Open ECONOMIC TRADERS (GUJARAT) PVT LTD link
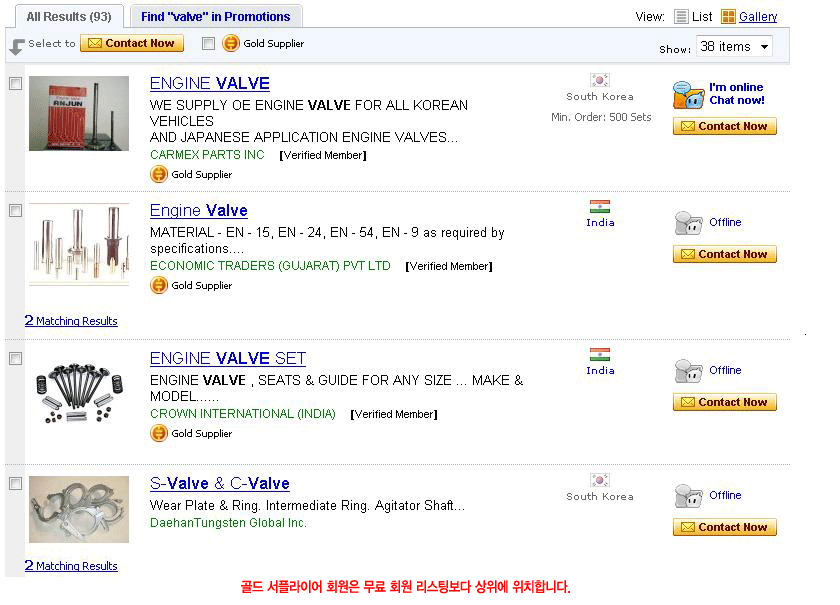Viewport: 840px width, 605px height. (270, 266)
